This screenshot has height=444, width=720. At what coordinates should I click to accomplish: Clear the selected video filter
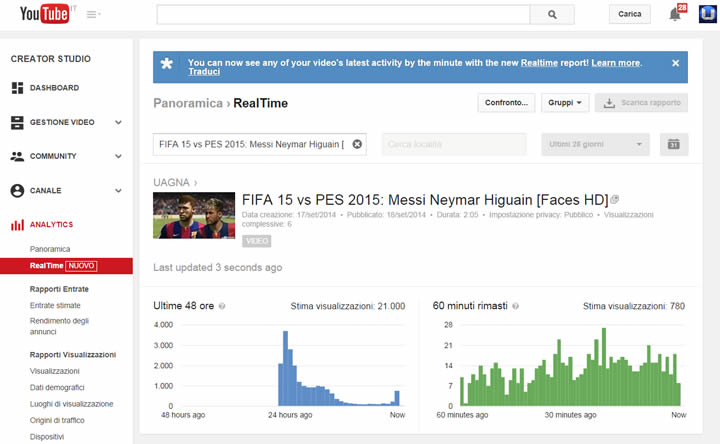(357, 144)
